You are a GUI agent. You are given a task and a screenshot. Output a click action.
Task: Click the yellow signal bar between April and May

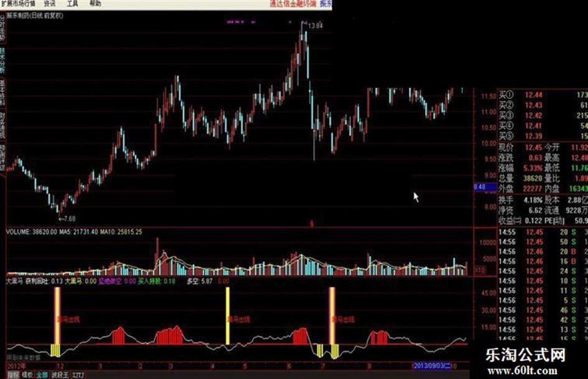228,315
